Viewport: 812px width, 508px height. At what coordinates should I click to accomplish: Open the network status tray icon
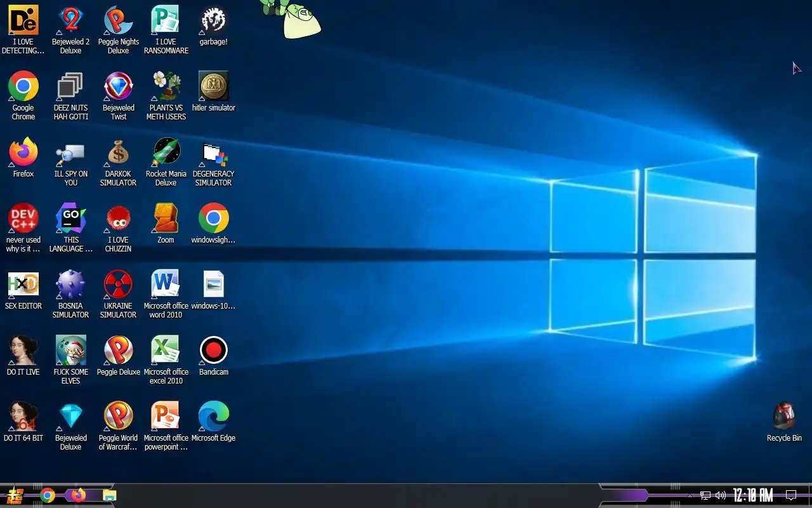point(705,495)
